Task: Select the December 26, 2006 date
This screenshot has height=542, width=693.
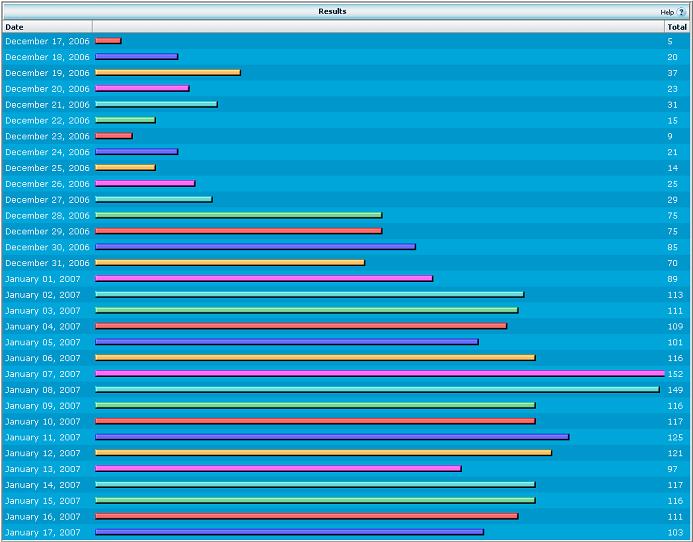Action: point(47,184)
